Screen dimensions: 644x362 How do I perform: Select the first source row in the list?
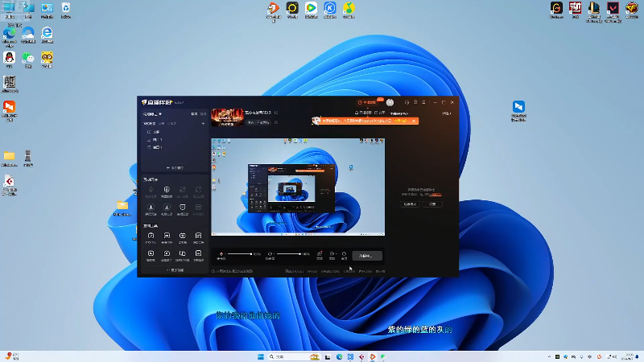click(175, 132)
